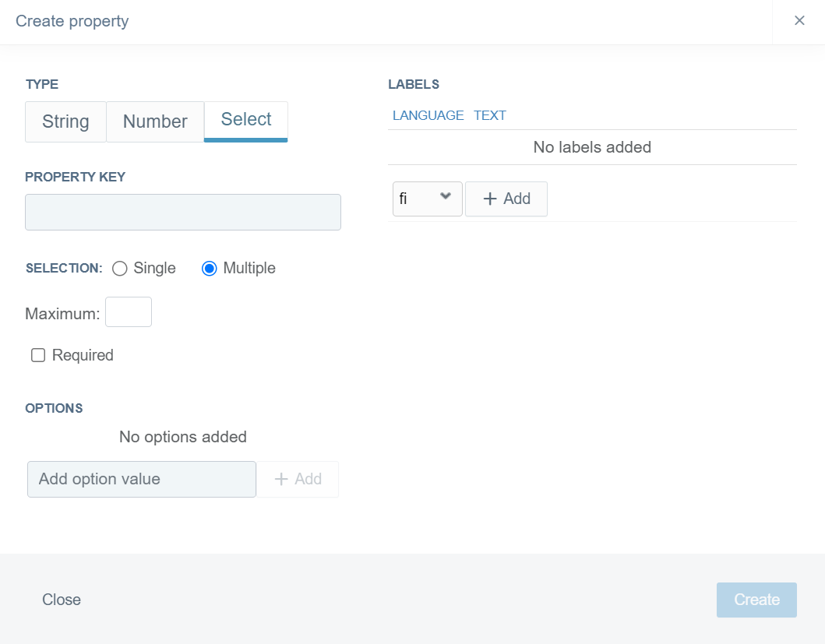The width and height of the screenshot is (825, 644).
Task: Open the fi language dropdown
Action: (427, 199)
